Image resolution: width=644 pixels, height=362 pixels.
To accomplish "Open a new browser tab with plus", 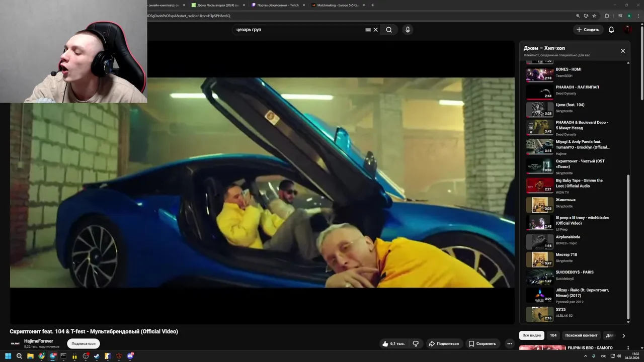I will pyautogui.click(x=373, y=5).
